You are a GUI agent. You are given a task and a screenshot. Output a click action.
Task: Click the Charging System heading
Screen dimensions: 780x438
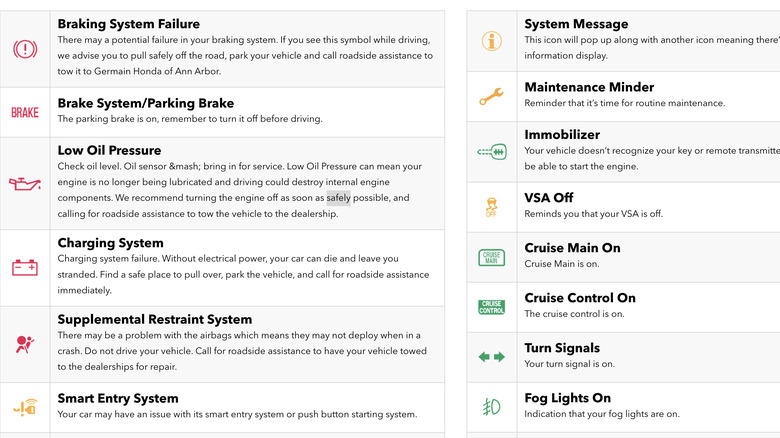(110, 243)
